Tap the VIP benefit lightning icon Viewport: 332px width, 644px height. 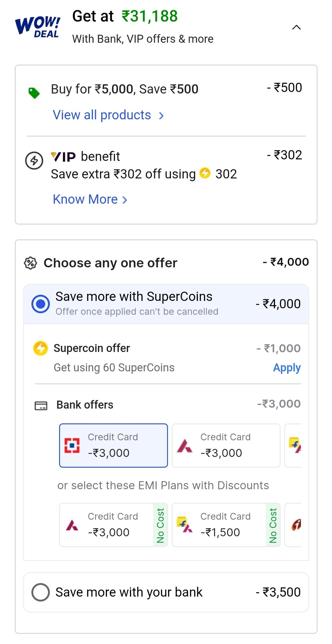(34, 160)
